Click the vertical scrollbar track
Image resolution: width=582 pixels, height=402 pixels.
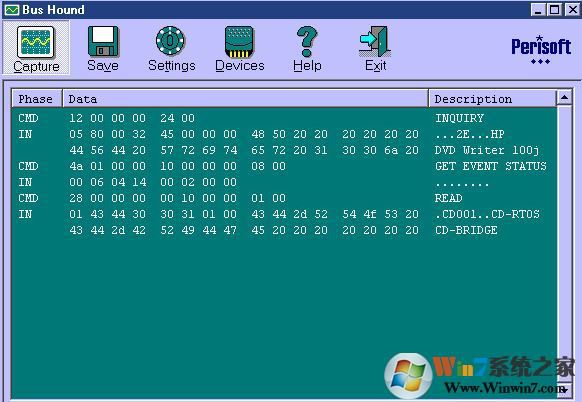564,244
